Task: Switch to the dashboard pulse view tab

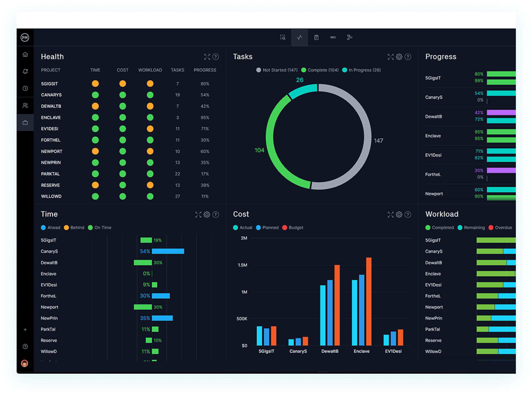Action: tap(299, 37)
